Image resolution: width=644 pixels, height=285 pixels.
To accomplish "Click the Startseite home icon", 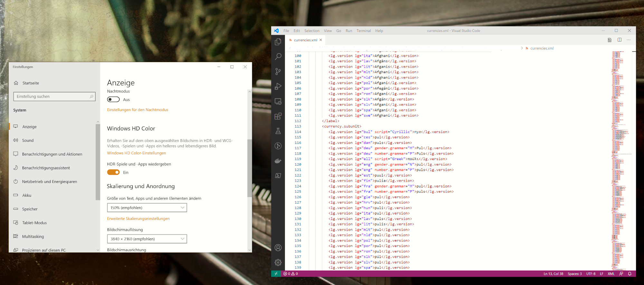I will coord(16,83).
